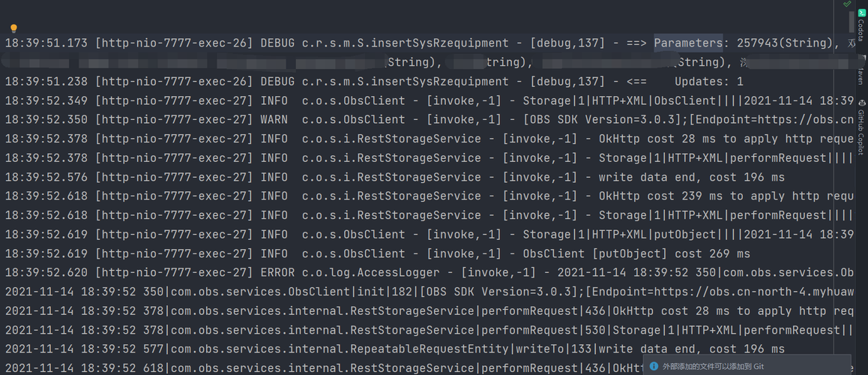Click the "Updates: 1" text

pyautogui.click(x=708, y=81)
